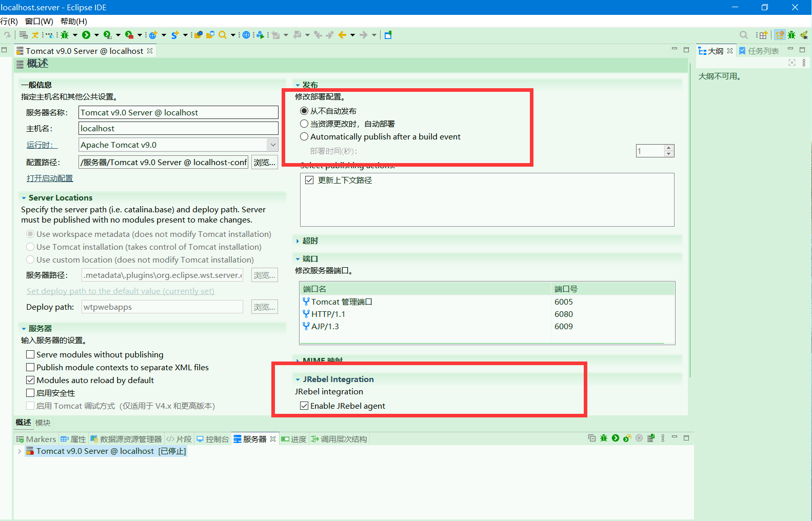Click the Run Last Tool external tools icon

point(129,35)
